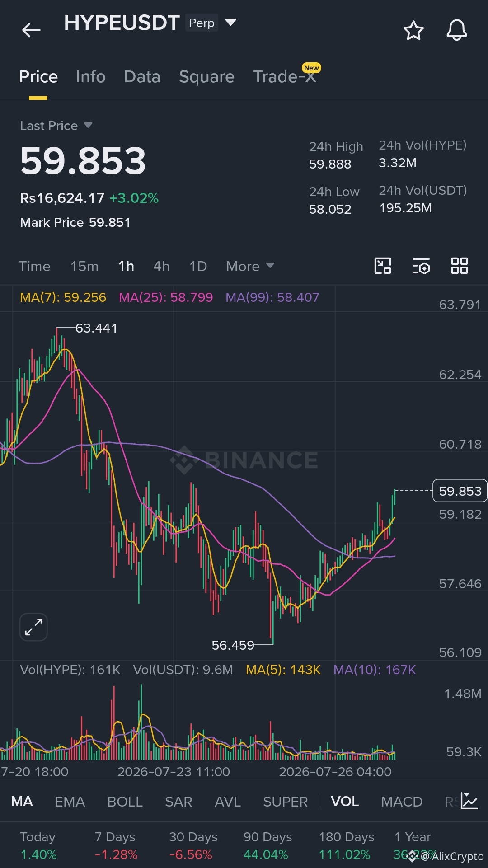Tap the Vol(HYPE): 161K legend

tap(70, 670)
